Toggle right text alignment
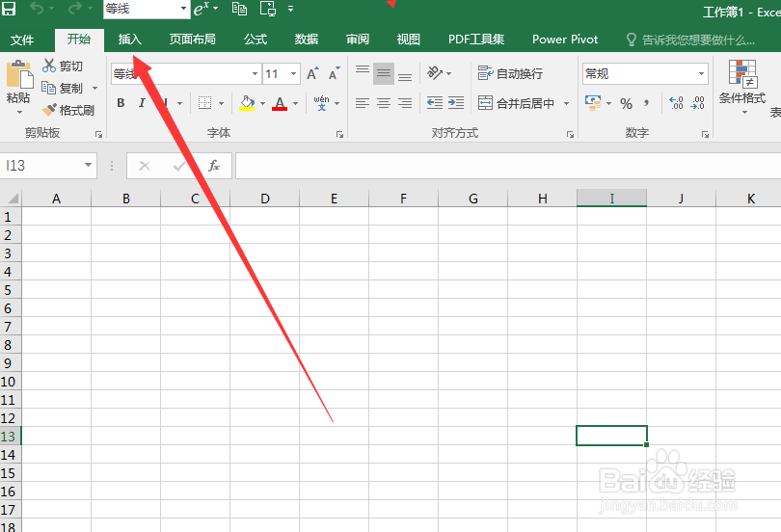781x532 pixels. (x=405, y=103)
